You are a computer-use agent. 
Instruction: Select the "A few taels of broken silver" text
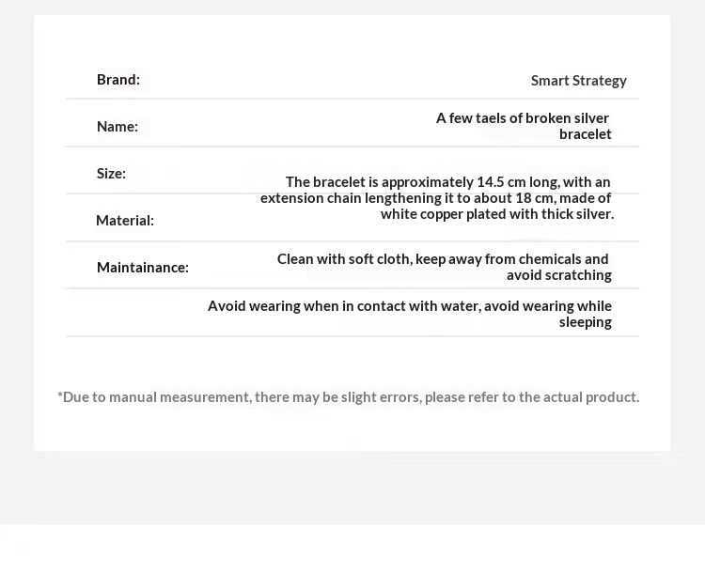(x=522, y=118)
